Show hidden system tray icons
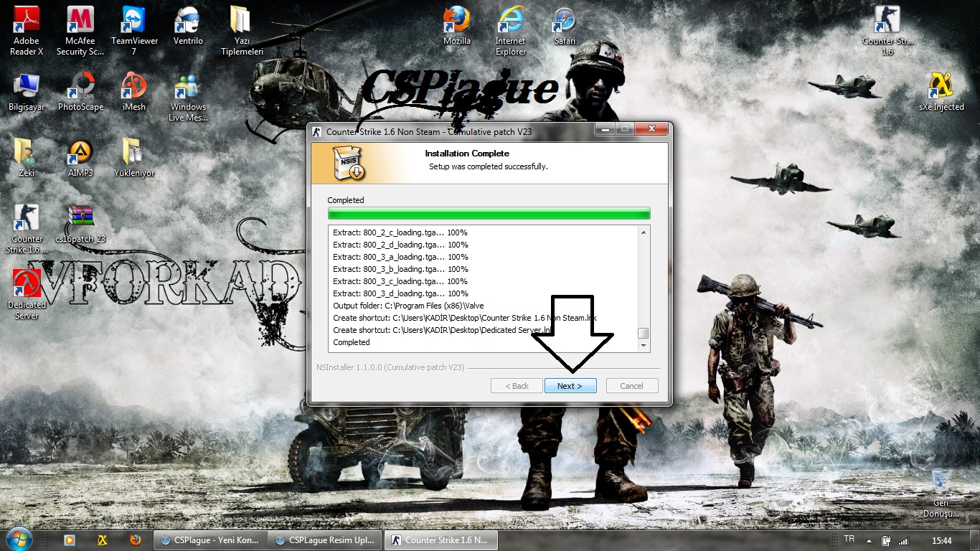 869,540
